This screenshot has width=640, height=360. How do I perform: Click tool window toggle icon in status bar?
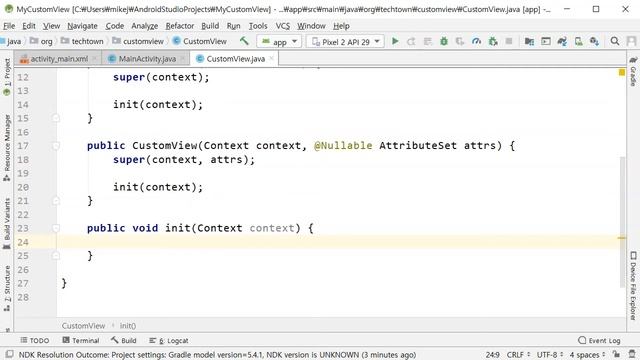pyautogui.click(x=9, y=354)
